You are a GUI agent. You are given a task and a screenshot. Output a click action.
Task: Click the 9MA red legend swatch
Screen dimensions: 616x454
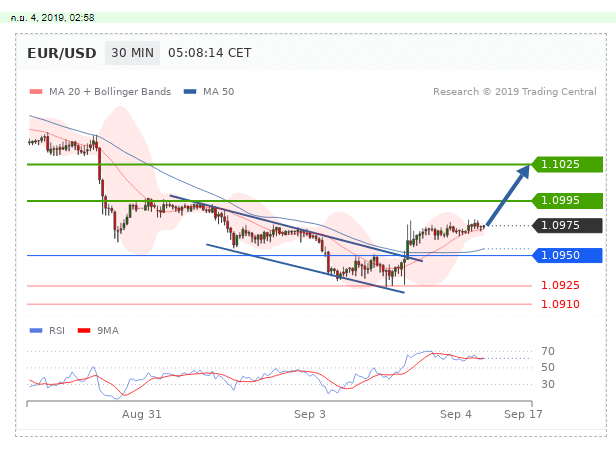84,331
